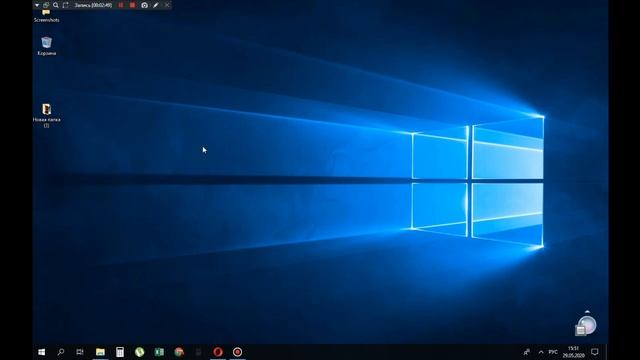The image size is (640, 360).
Task: Launch Calculator from taskbar
Action: point(120,352)
